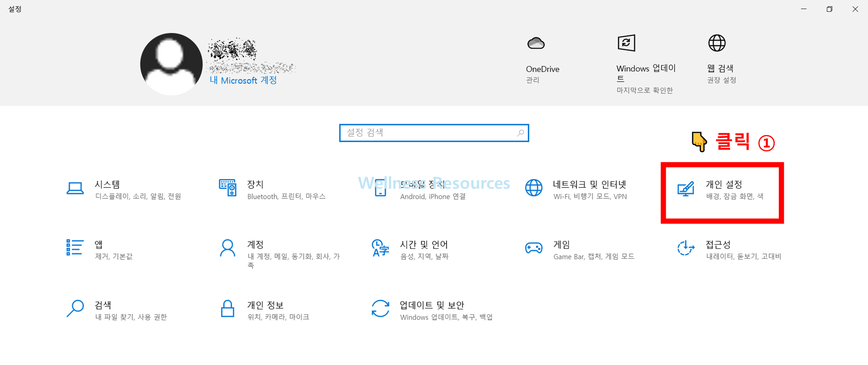Click 제거, 기본값 description

(114, 256)
